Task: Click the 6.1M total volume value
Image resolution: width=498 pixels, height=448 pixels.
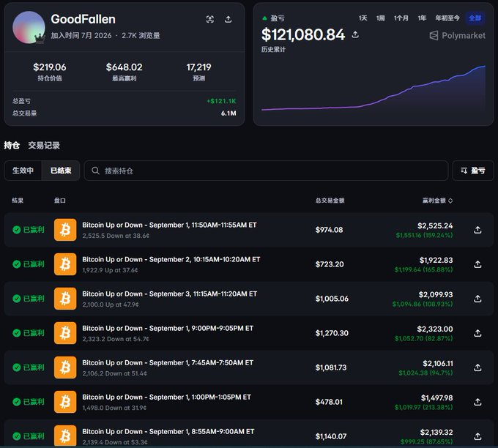Action: (228, 113)
